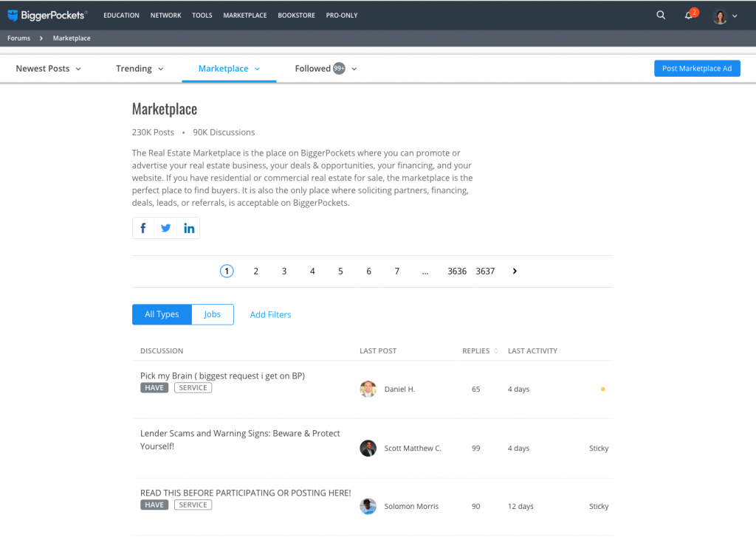The height and width of the screenshot is (540, 756).
Task: Open the Marketplace nav menu
Action: (x=245, y=15)
